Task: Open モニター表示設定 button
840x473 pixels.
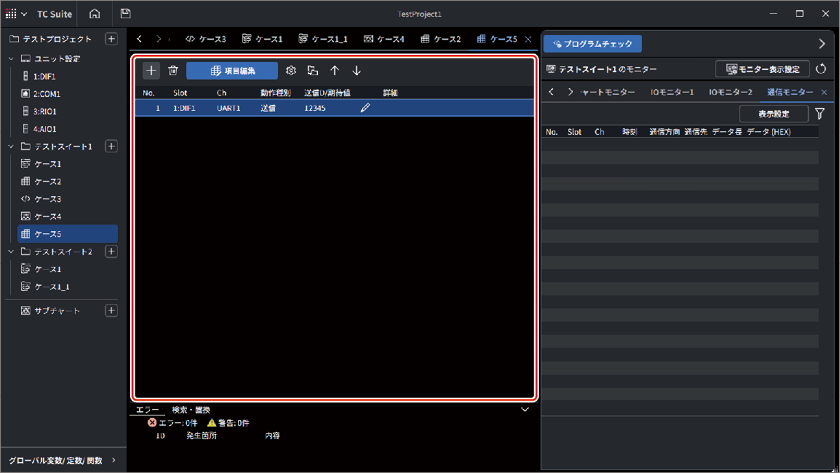Action: pyautogui.click(x=762, y=69)
